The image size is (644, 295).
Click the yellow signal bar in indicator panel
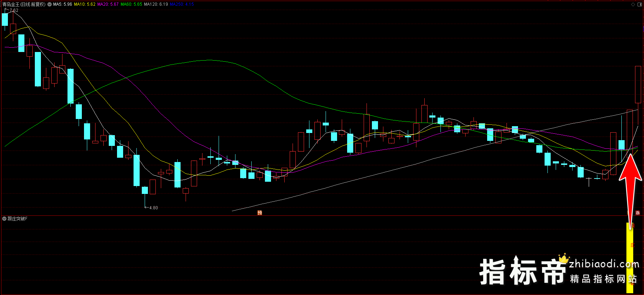pos(630,258)
